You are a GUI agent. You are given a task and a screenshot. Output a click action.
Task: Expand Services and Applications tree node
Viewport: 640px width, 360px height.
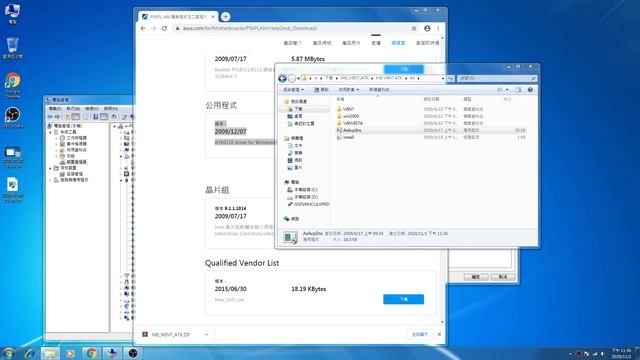(51, 180)
